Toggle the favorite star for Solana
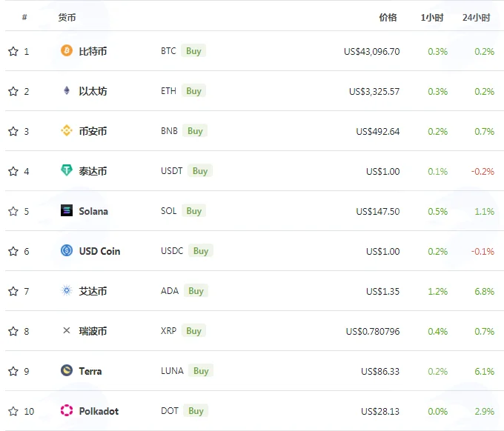The width and height of the screenshot is (504, 431). click(13, 211)
